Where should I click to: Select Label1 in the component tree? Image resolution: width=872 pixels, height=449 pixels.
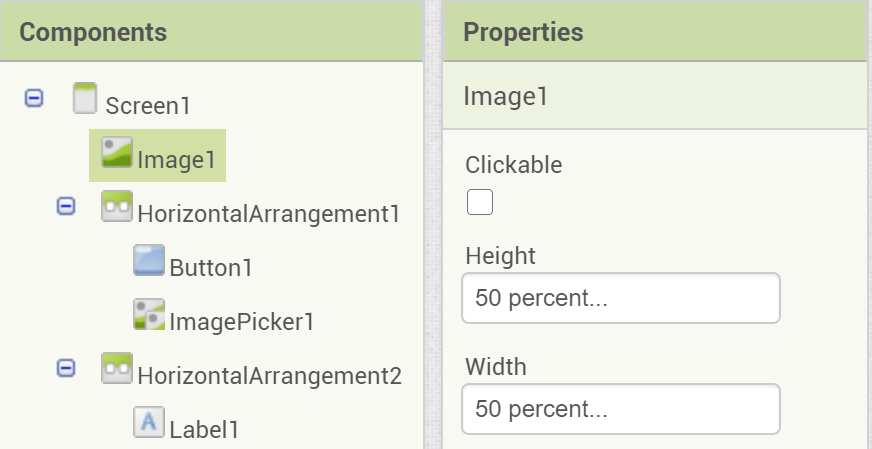click(x=205, y=430)
